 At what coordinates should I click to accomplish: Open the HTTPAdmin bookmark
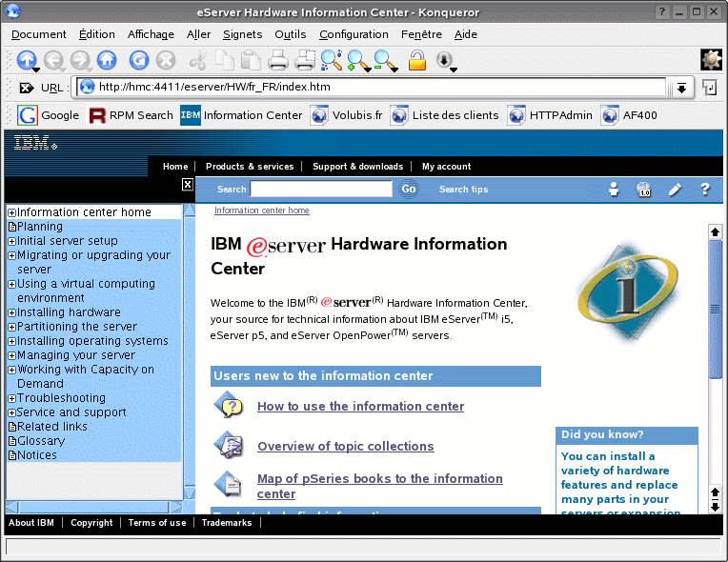pyautogui.click(x=550, y=115)
